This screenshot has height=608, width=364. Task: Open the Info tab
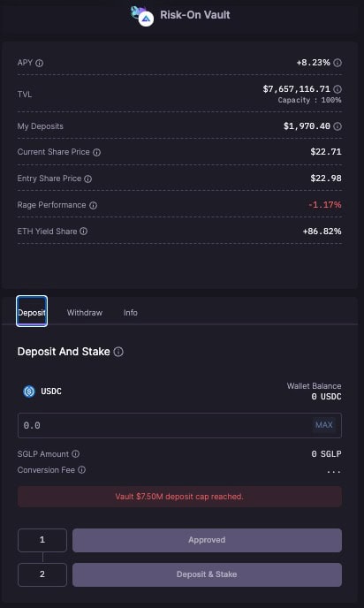coord(131,313)
